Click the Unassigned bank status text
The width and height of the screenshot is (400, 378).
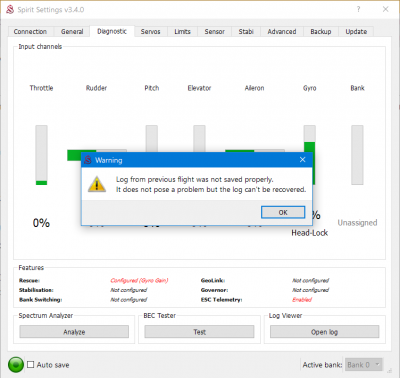pyautogui.click(x=357, y=223)
